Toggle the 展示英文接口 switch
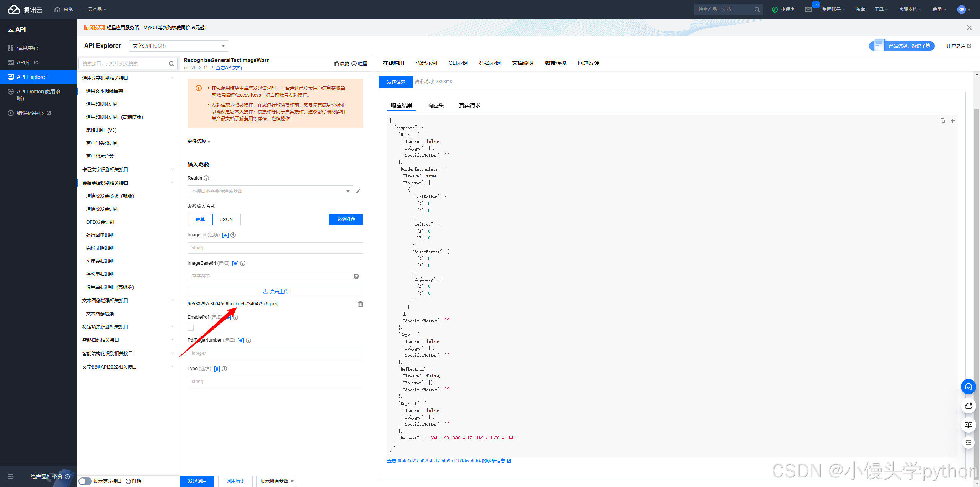980x487 pixels. (x=85, y=481)
